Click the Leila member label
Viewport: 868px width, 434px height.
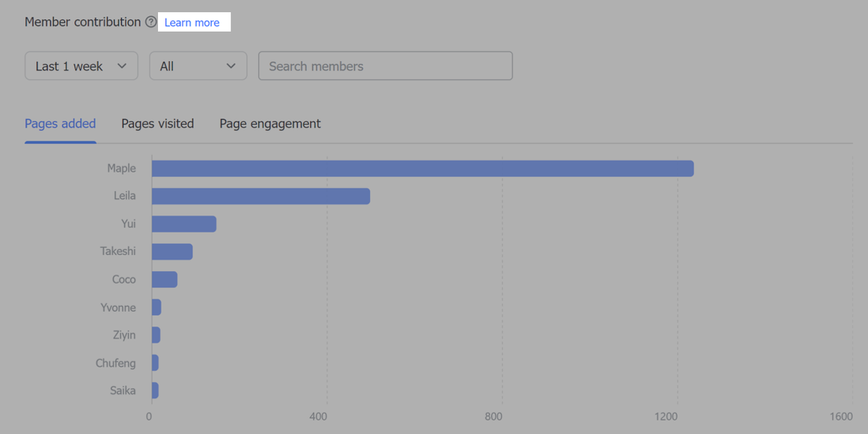pos(125,196)
